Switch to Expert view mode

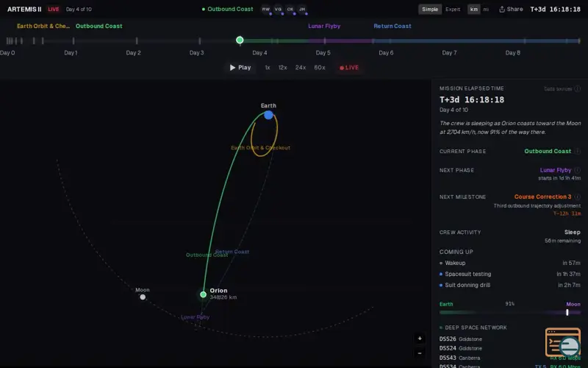point(453,10)
